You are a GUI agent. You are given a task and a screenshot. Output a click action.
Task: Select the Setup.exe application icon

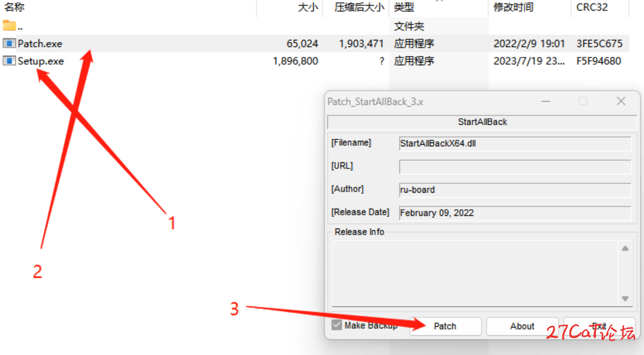click(9, 61)
